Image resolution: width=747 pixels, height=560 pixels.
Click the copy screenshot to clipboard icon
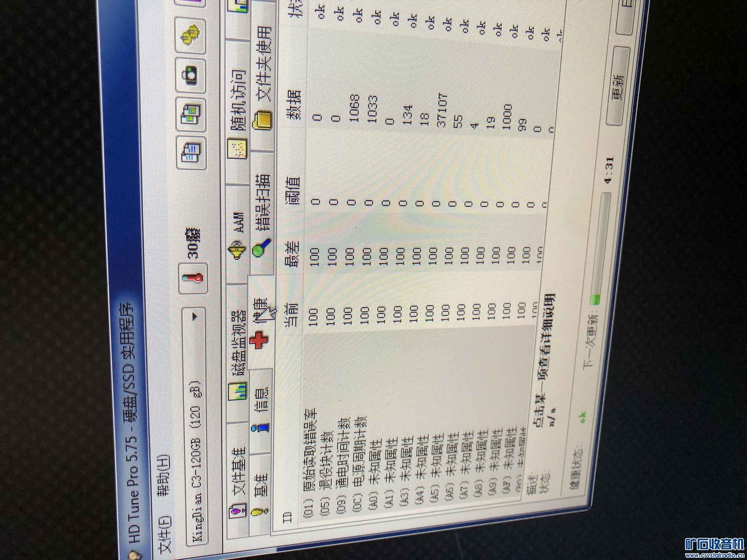pos(191,114)
